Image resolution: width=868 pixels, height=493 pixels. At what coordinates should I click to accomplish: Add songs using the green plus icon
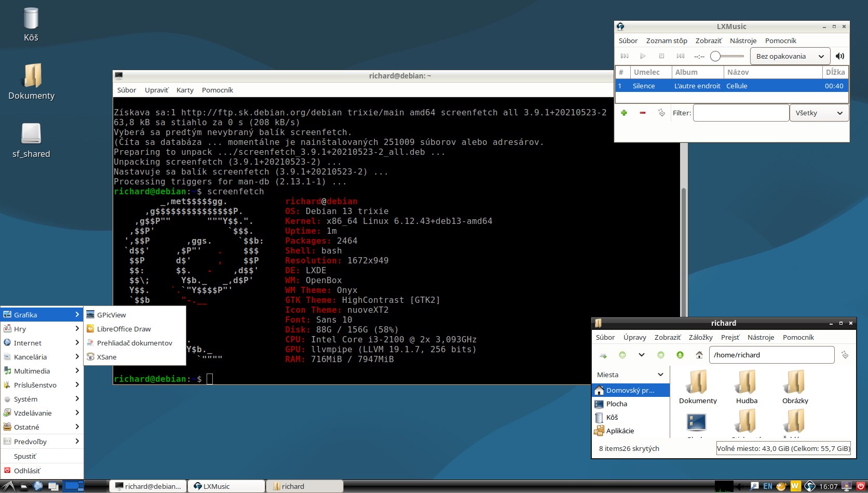pyautogui.click(x=623, y=113)
